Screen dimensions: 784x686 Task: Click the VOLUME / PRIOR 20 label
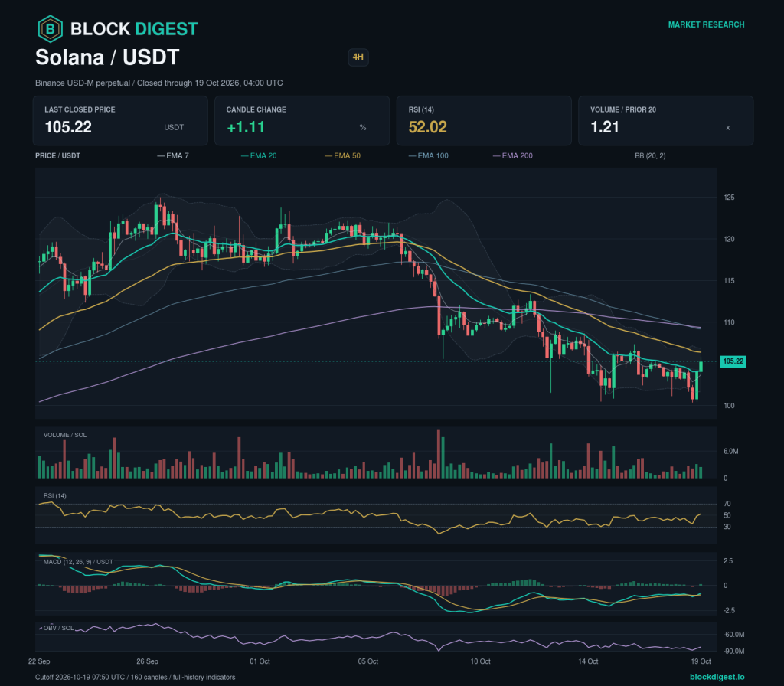click(623, 109)
